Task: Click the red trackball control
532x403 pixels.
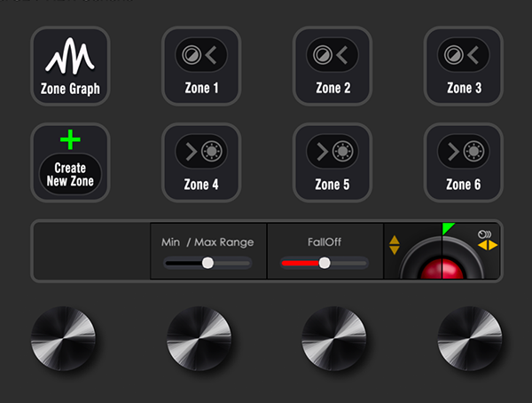Action: coord(442,268)
